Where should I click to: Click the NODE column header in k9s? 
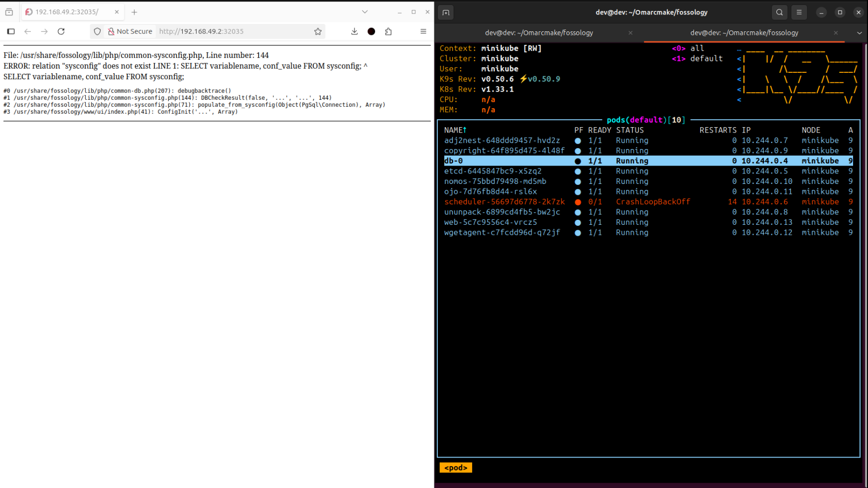tap(811, 130)
